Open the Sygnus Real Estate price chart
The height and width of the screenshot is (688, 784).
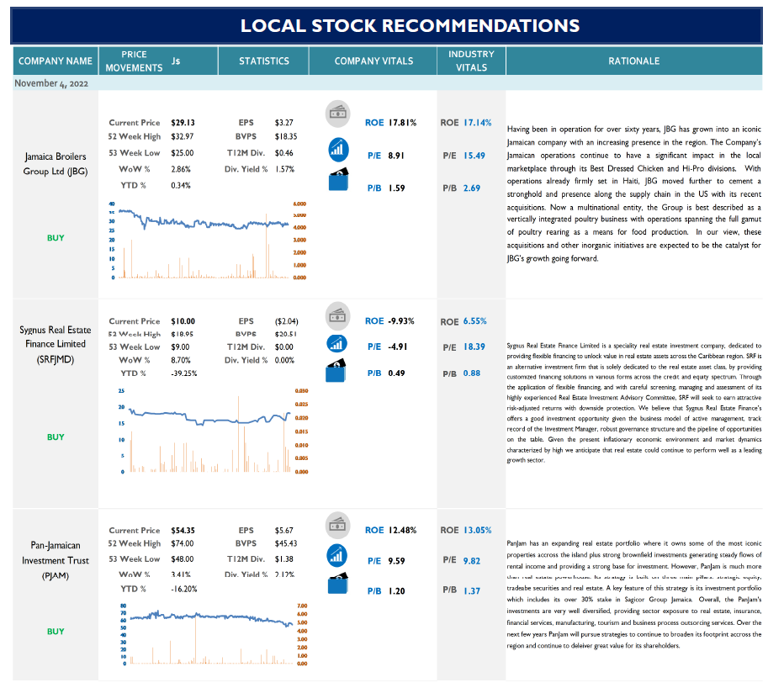coord(212,431)
